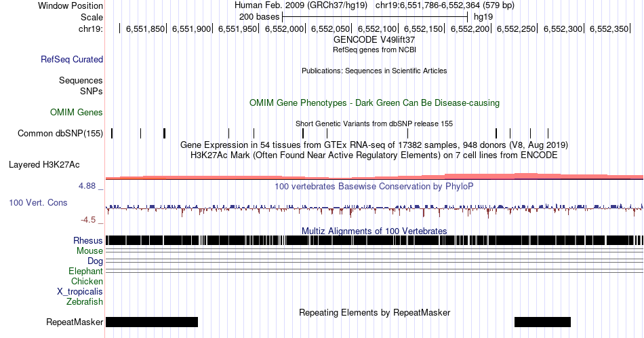Image resolution: width=644 pixels, height=338 pixels.
Task: Click the 200 bases scale bar
Action: [375, 17]
